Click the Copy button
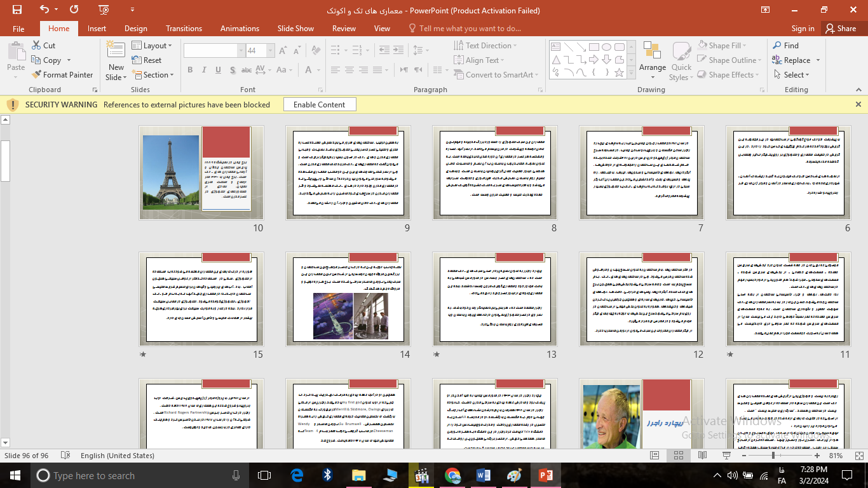 (46, 60)
